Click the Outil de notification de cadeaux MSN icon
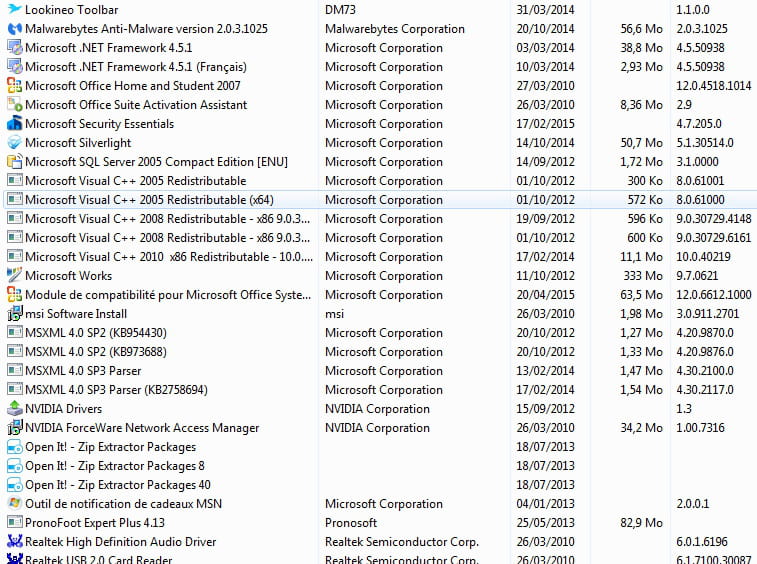Viewport: 757px width, 564px height. coord(14,504)
